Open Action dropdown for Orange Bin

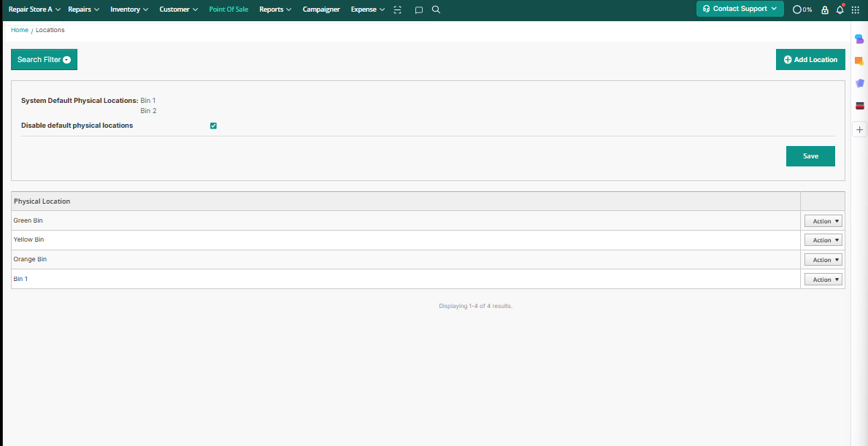[x=823, y=260]
